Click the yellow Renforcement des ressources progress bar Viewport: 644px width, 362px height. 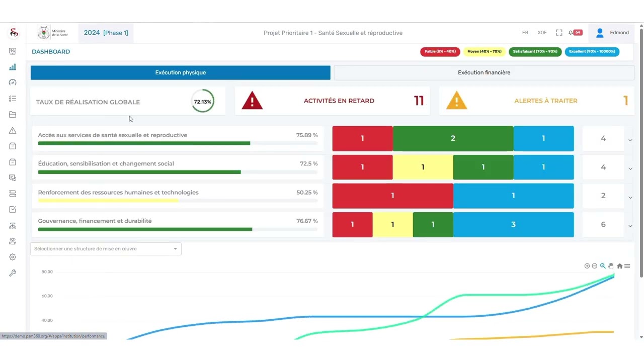point(108,201)
